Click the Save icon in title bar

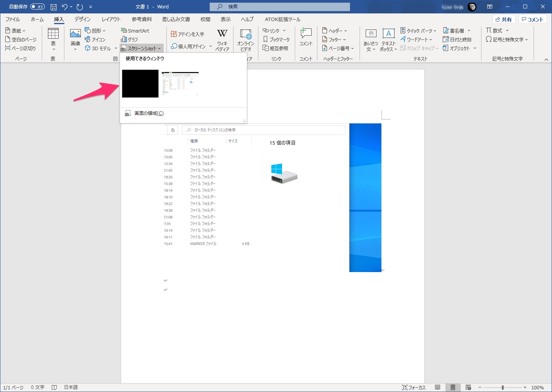pyautogui.click(x=54, y=7)
